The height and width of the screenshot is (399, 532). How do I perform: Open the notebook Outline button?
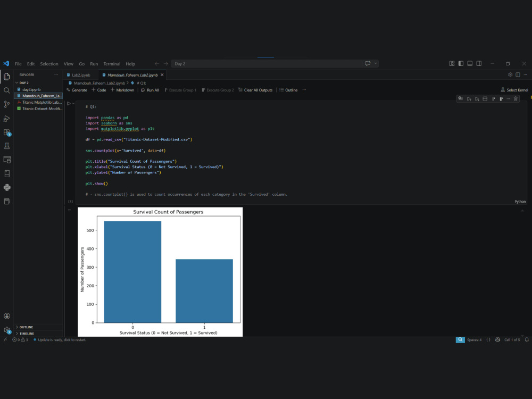(288, 90)
